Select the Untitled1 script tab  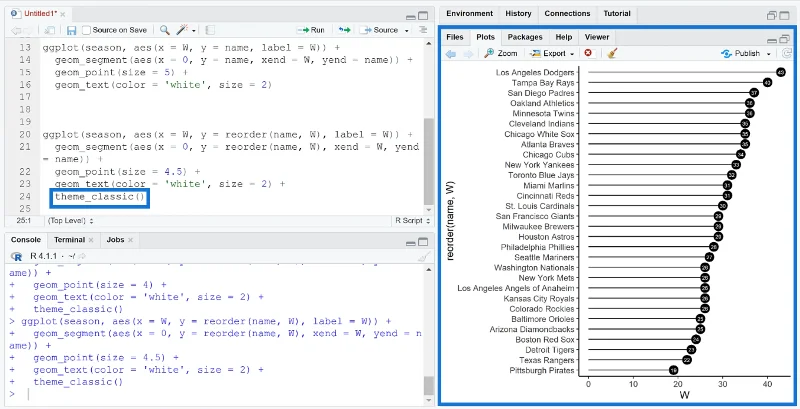[x=40, y=14]
